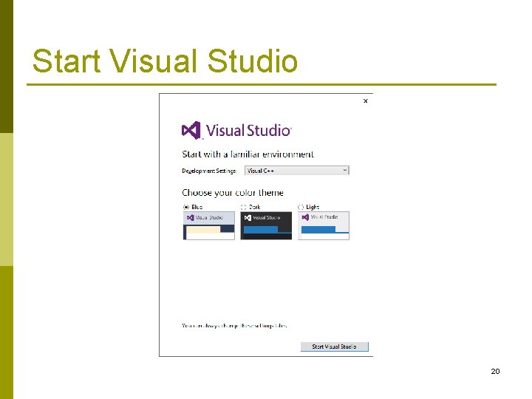
Task: Click the 'You can always change these settings later' note
Action: click(x=234, y=326)
